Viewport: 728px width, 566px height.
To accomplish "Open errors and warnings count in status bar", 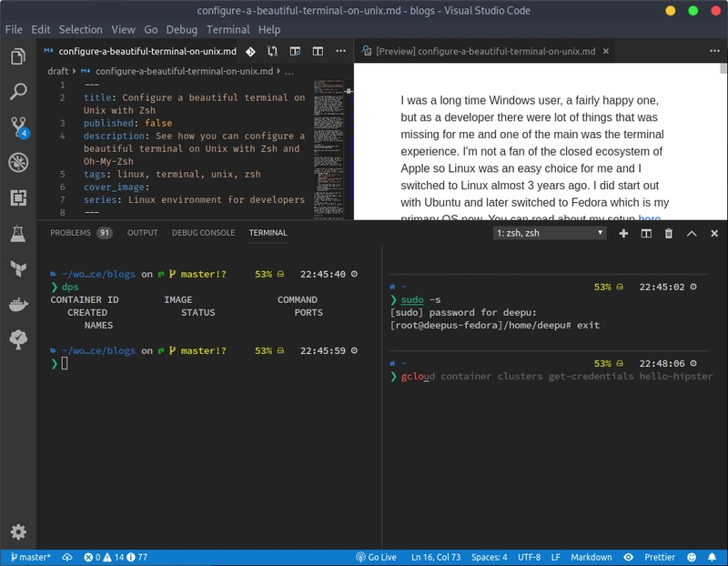I will pyautogui.click(x=116, y=557).
